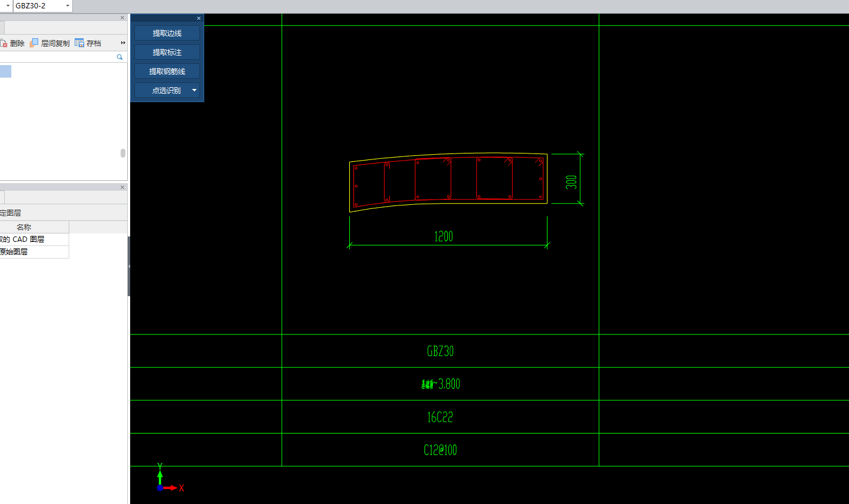Close the lower layer panel
The width and height of the screenshot is (849, 504).
(x=122, y=187)
